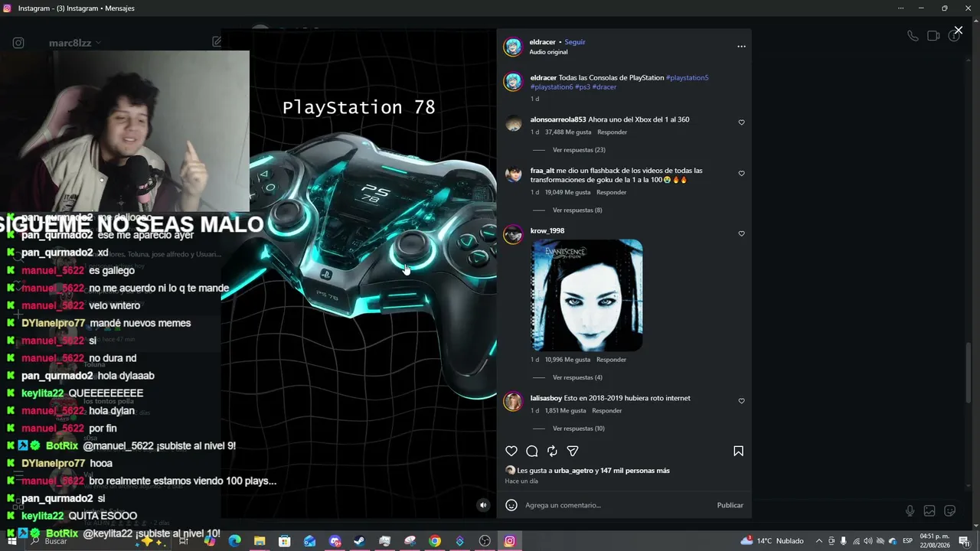
Task: Expand 'Ver respuestas (4)' replies
Action: point(577,377)
